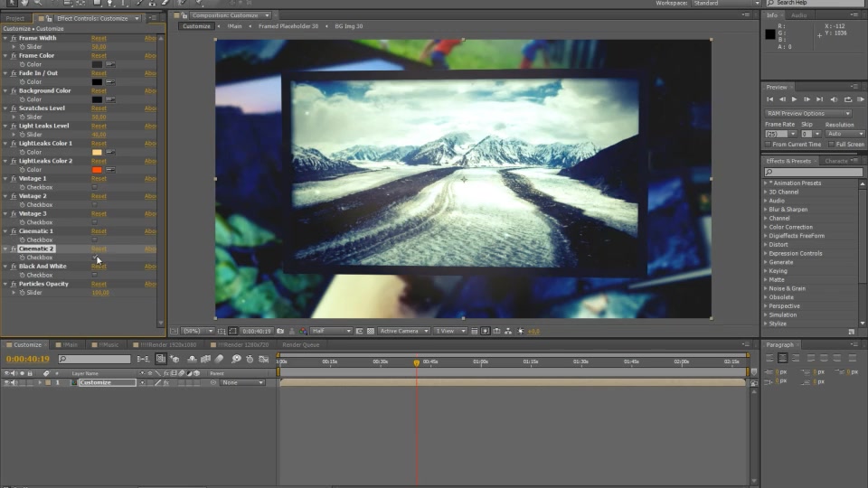Reset the Particles Opacity effect
This screenshot has width=868, height=488.
click(99, 284)
